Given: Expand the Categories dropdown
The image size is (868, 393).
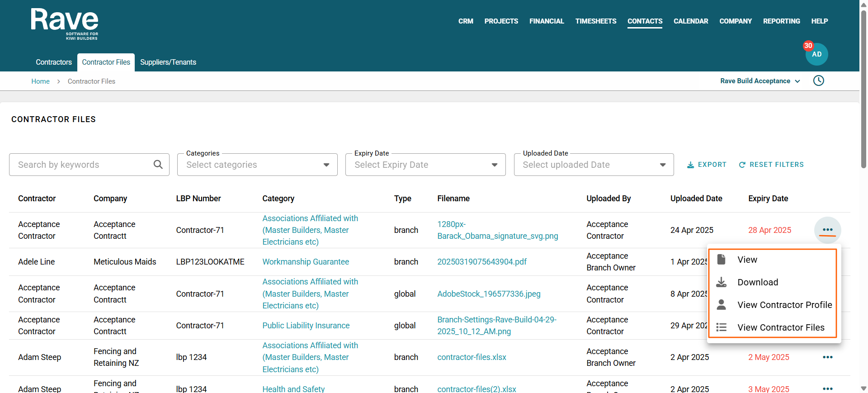Looking at the screenshot, I should tap(257, 165).
